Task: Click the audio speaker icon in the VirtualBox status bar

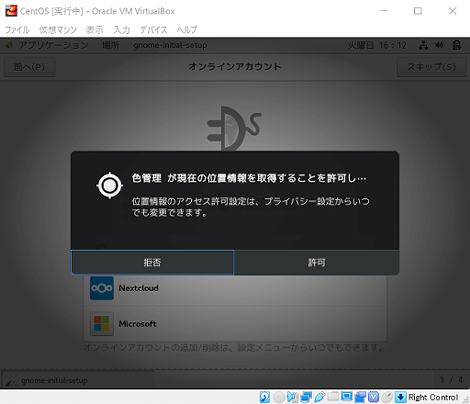Action: pos(293,397)
